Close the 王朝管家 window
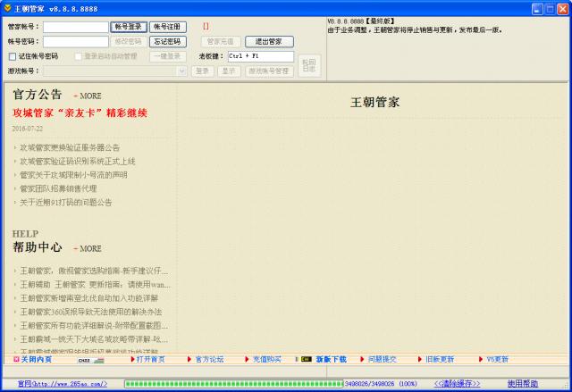The width and height of the screenshot is (572, 392). pyautogui.click(x=562, y=9)
